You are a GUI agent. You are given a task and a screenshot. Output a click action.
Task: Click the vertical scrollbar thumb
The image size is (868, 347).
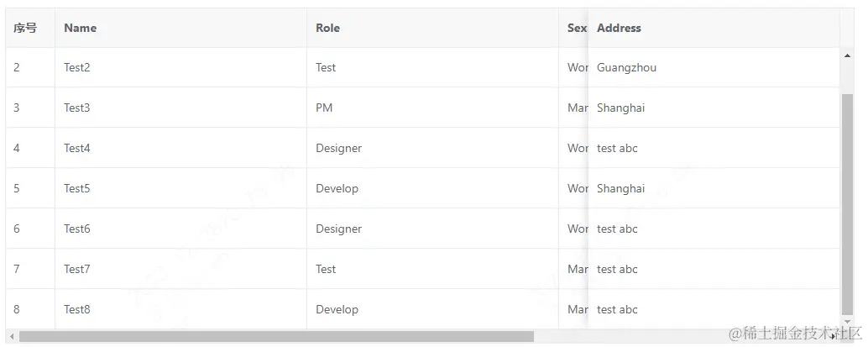[x=847, y=202]
